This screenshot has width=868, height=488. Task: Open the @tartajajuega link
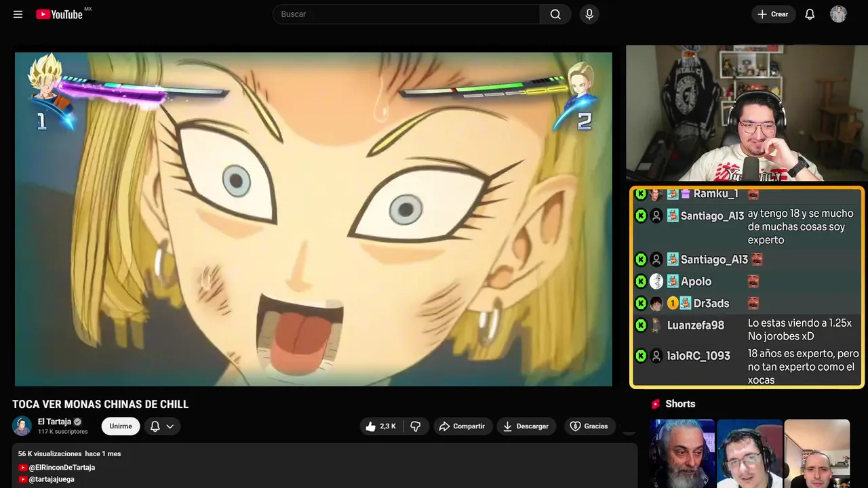click(51, 479)
